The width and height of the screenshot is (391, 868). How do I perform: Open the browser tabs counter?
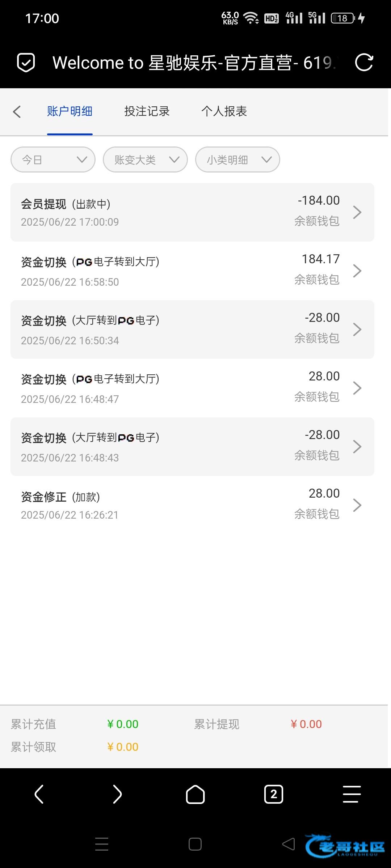(274, 794)
